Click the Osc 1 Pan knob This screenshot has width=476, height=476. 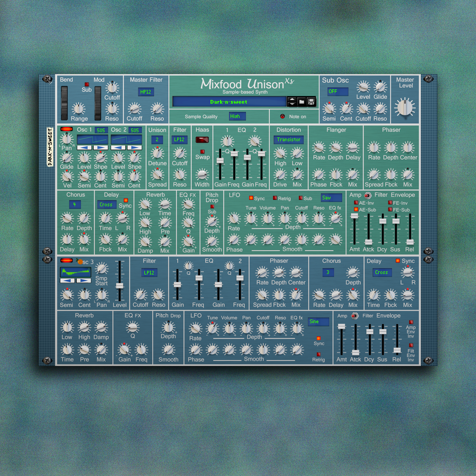67,139
